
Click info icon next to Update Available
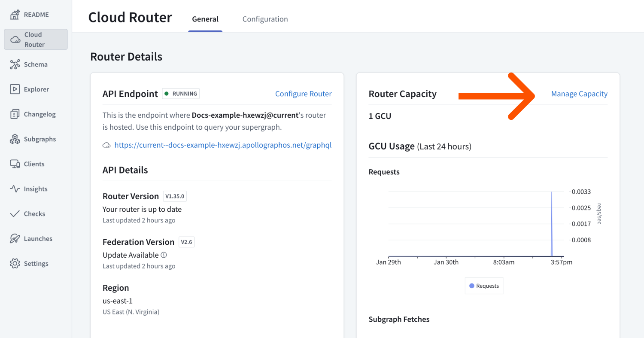click(x=164, y=255)
